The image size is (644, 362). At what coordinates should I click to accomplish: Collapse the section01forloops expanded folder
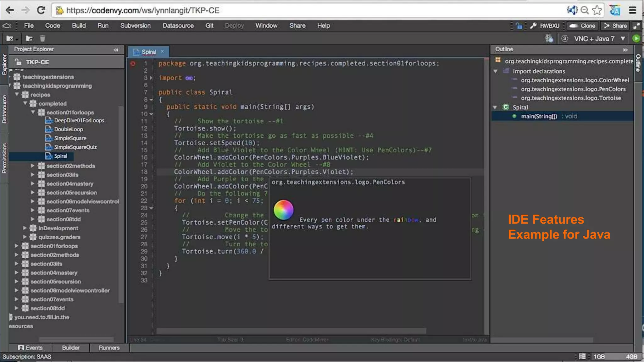tap(33, 112)
